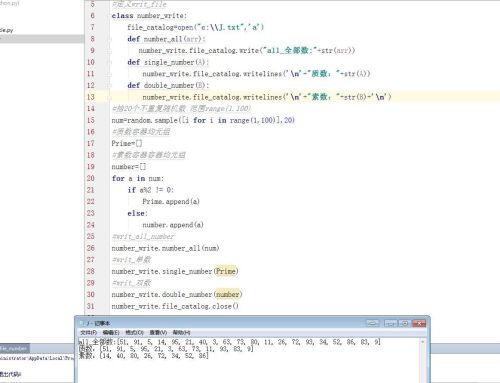The image size is (500, 383).
Task: Click the Notepad document icon in title bar
Action: pos(82,323)
